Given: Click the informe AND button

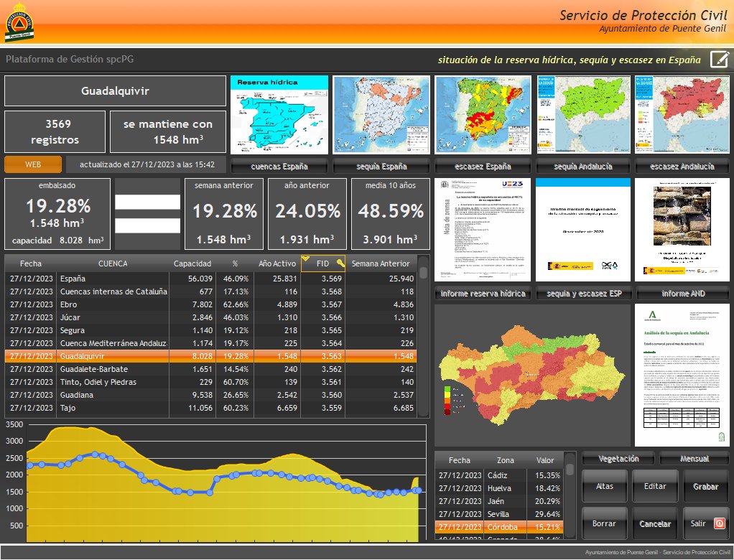Looking at the screenshot, I should (683, 294).
